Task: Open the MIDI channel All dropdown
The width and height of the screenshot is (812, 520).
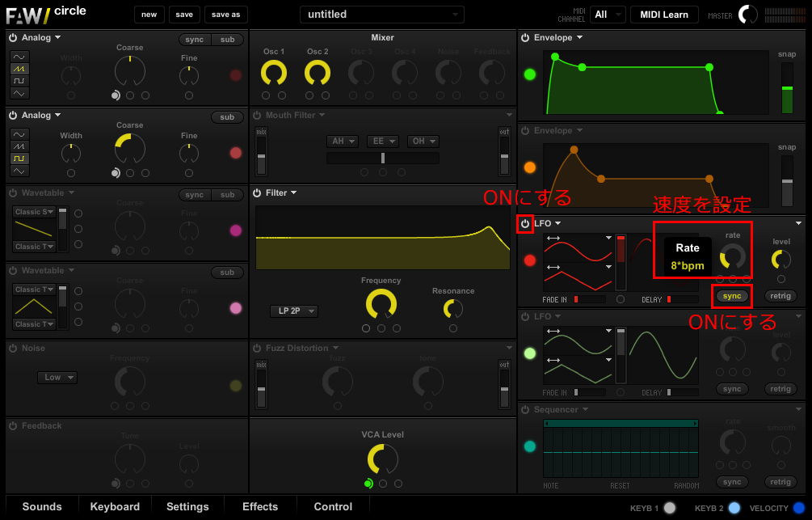Action: (x=608, y=15)
